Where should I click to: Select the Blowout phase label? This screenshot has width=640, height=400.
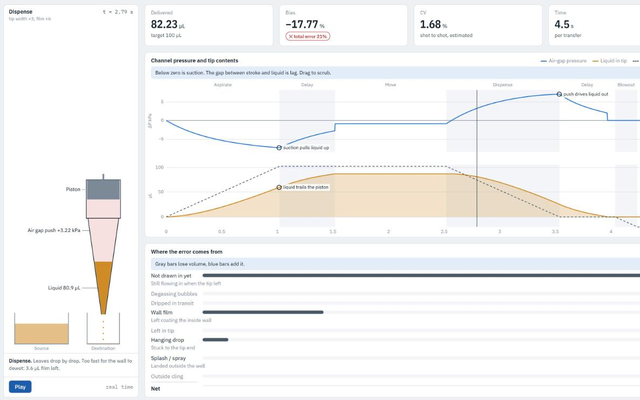[626, 85]
